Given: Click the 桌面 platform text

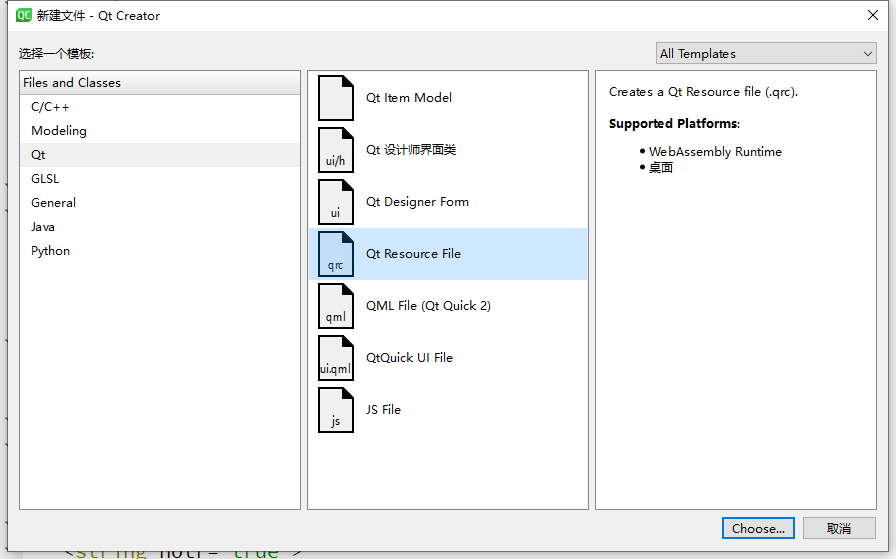Looking at the screenshot, I should tap(661, 167).
